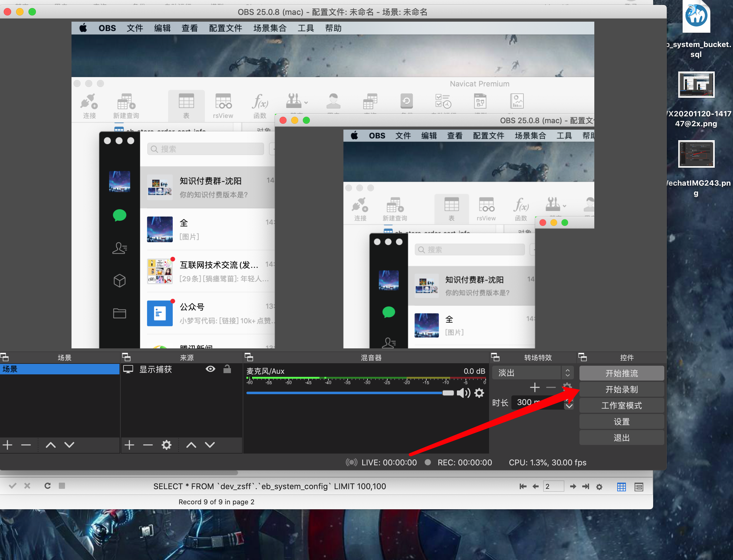Remove the selected source with minus icon
733x560 pixels.
tap(148, 445)
